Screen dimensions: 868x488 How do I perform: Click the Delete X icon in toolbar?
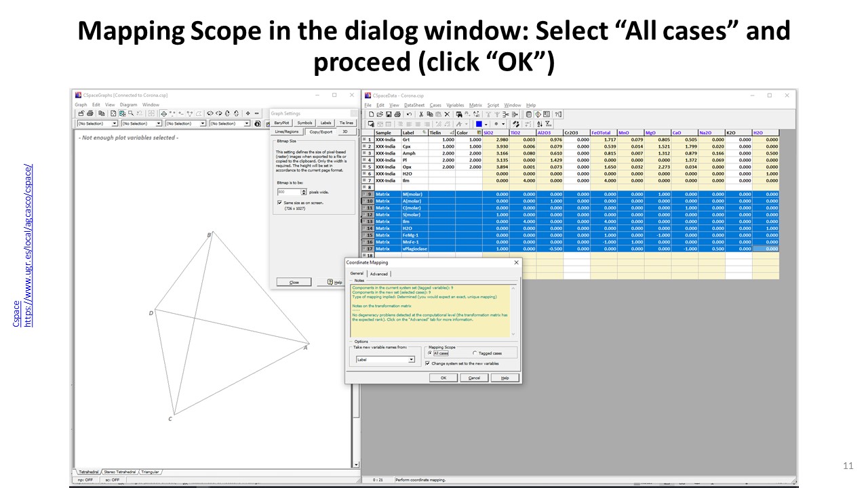click(447, 115)
